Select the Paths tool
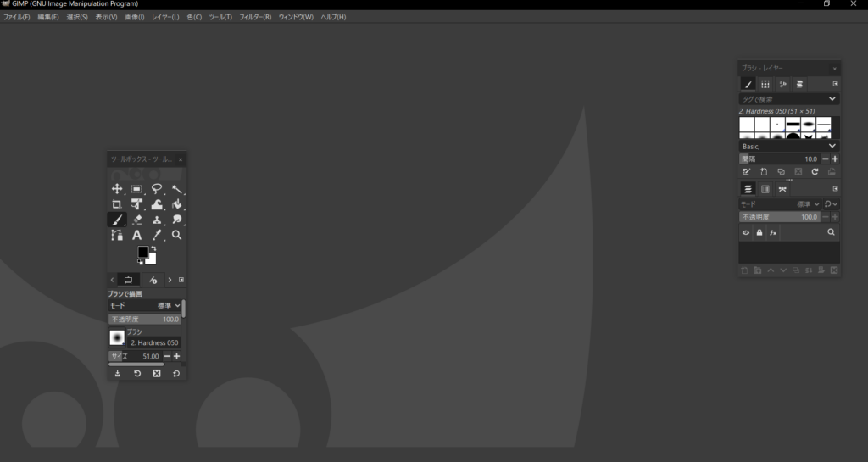This screenshot has height=462, width=868. point(117,235)
